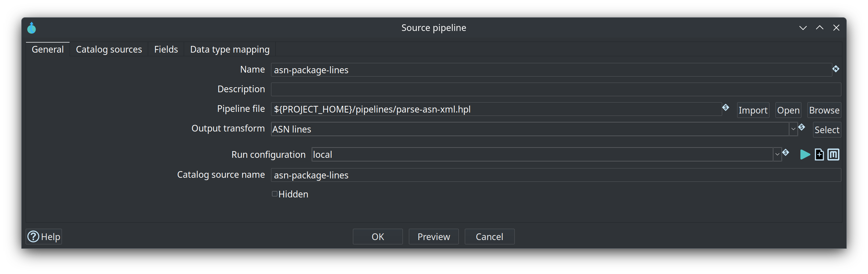Screen dimensions: 868x274
Task: Create new run configuration with plus-page icon
Action: click(x=819, y=154)
